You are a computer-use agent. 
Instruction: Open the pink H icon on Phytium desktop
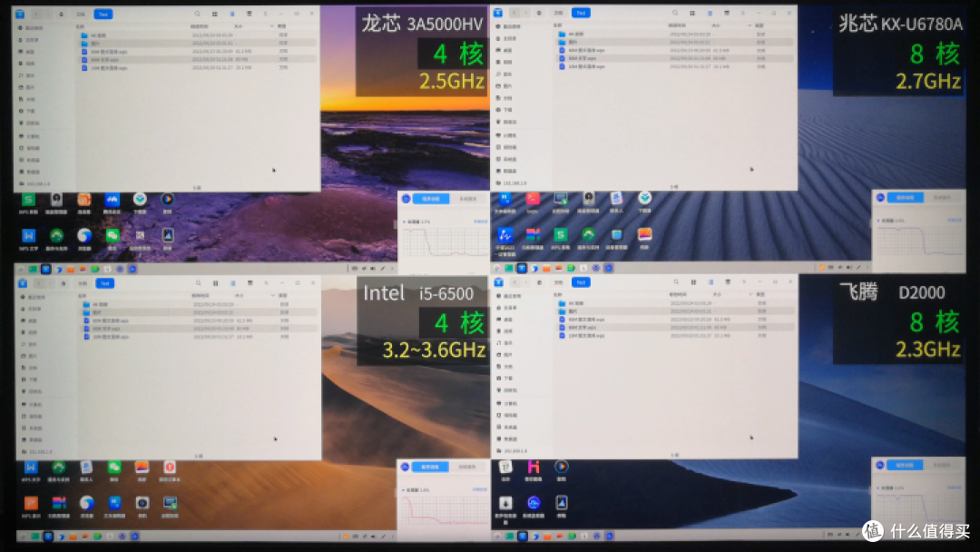pyautogui.click(x=534, y=467)
